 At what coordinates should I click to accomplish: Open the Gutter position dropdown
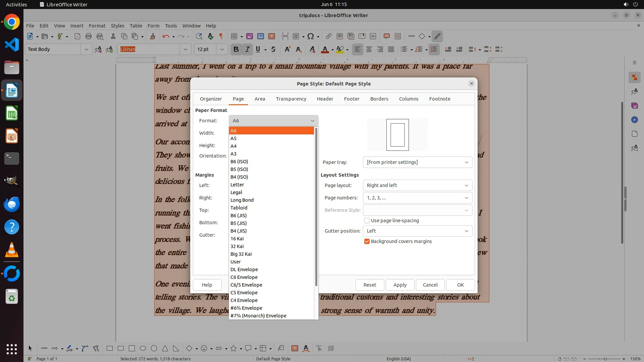click(417, 231)
